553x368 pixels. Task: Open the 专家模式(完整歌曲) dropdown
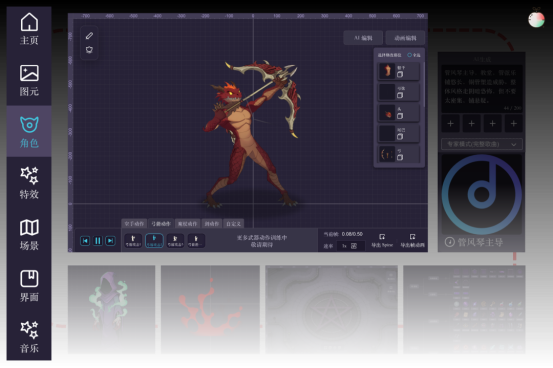pos(481,144)
